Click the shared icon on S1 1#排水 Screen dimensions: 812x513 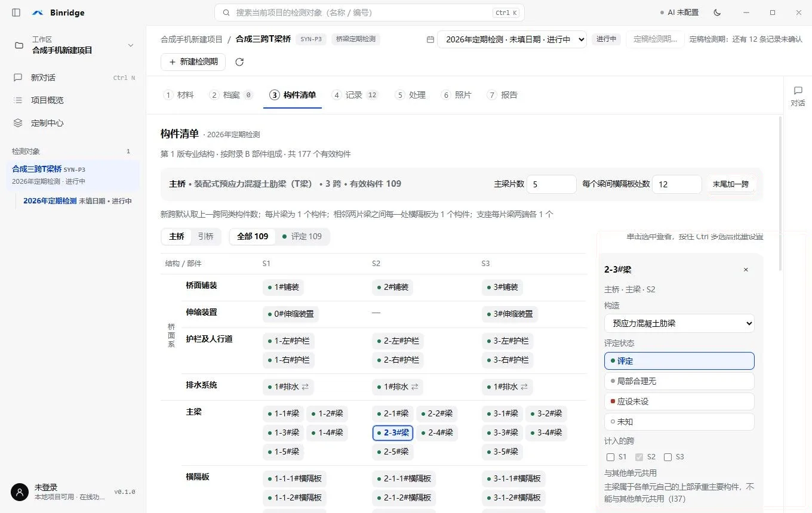[x=305, y=387]
